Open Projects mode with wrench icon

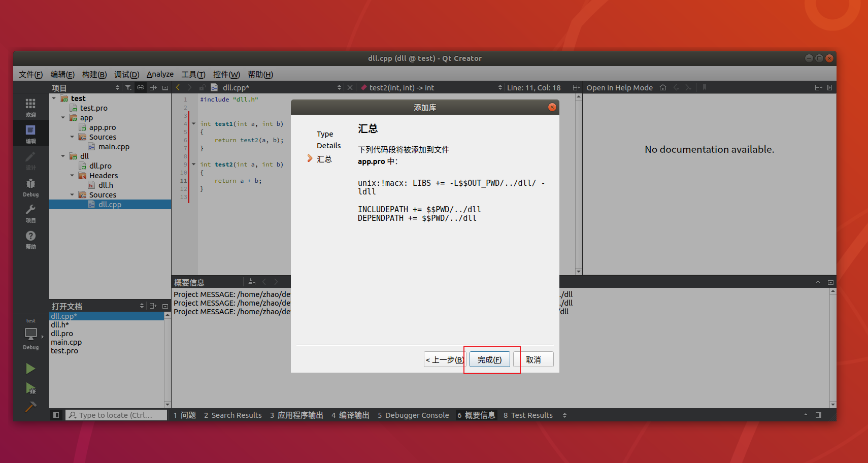[30, 213]
